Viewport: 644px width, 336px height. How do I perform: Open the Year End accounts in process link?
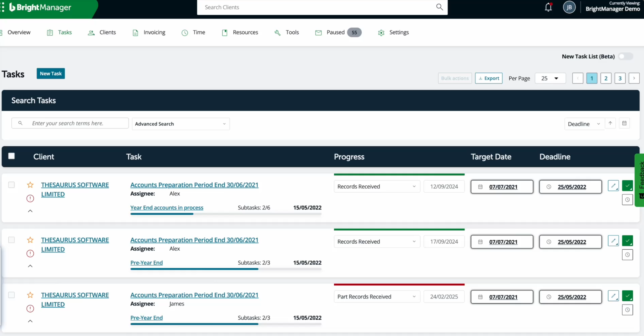(x=167, y=207)
